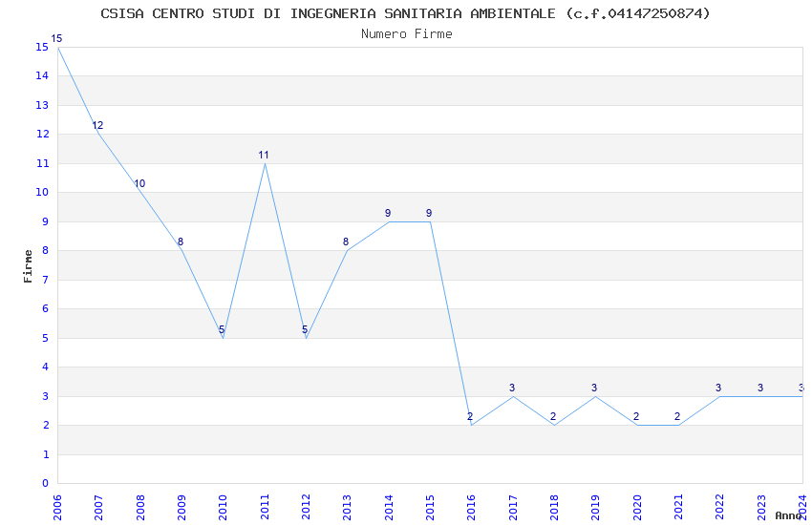
Task: Click the 2006 data point labeled 15
Action: coord(57,47)
